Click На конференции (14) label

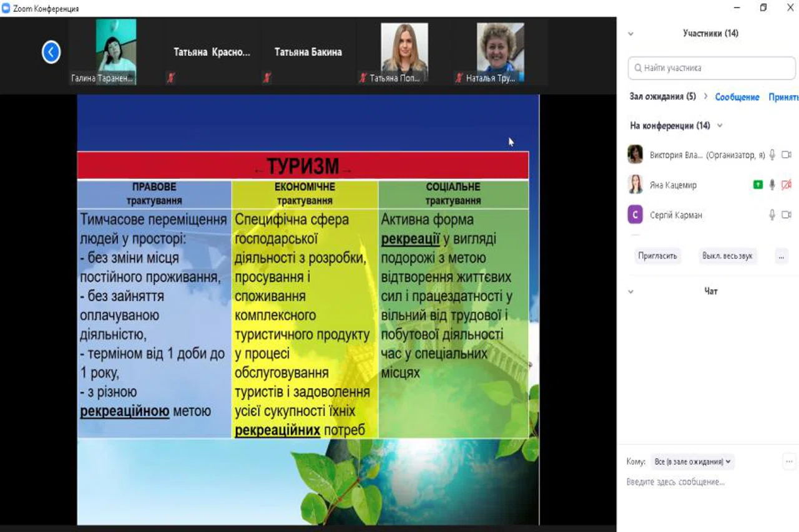coord(670,125)
